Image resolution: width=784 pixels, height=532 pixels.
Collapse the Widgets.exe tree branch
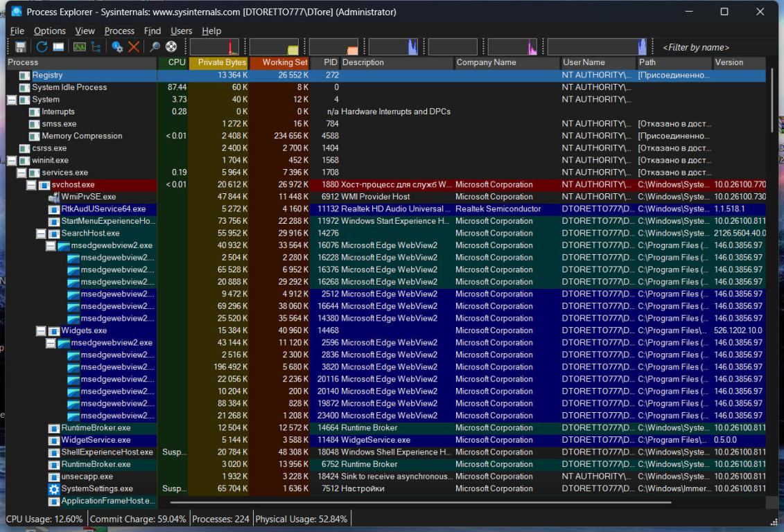41,331
